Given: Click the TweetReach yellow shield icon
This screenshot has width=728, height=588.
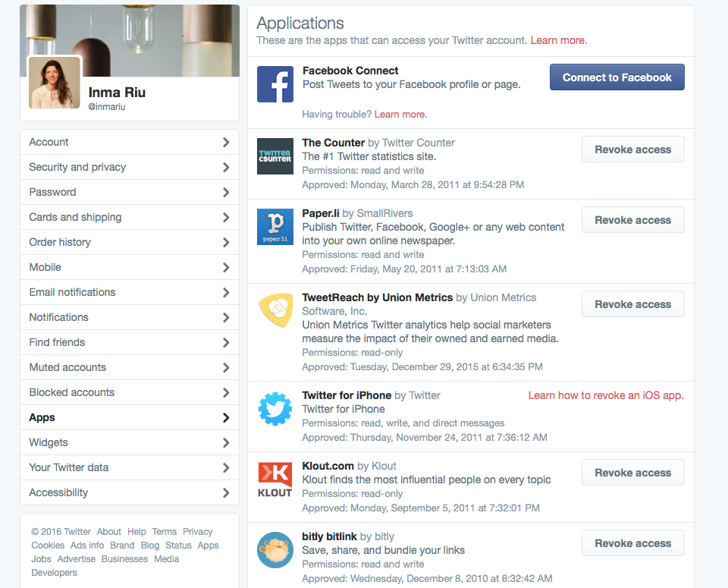Looking at the screenshot, I should (275, 310).
